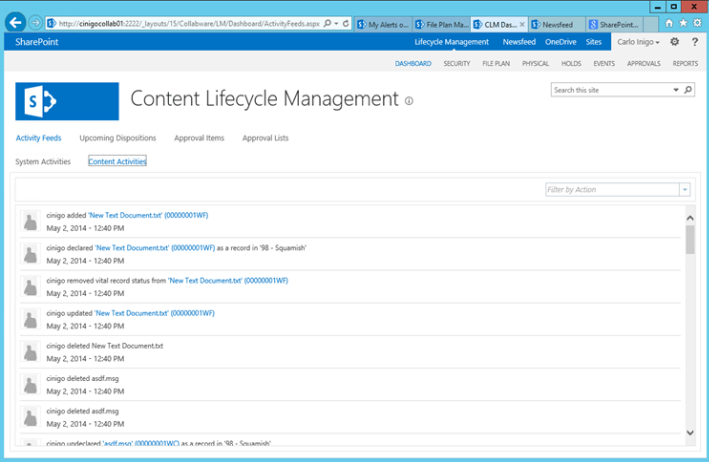Open the Filter by Action dropdown arrow
This screenshot has height=462, width=709.
point(685,189)
